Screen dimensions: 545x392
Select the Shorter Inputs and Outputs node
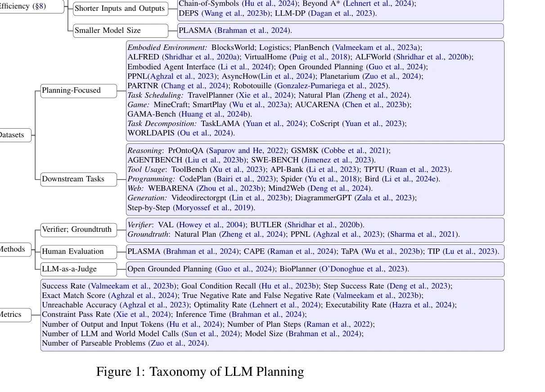[121, 9]
